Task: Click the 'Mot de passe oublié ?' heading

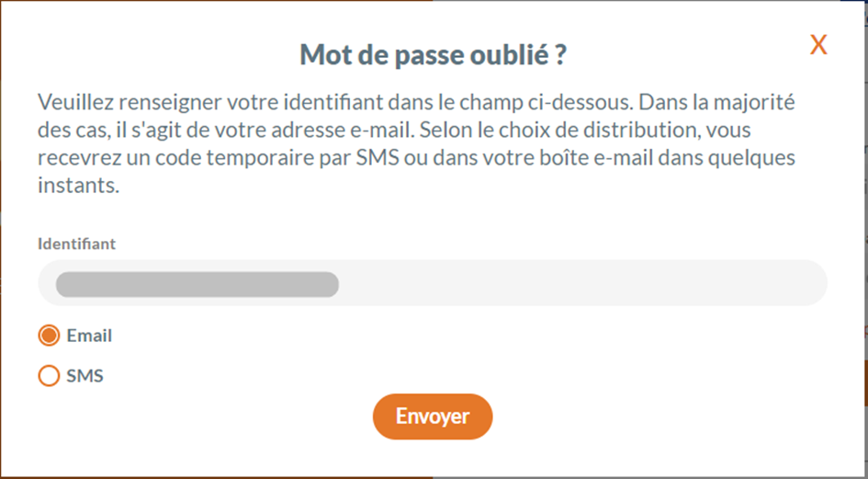Action: coord(433,55)
